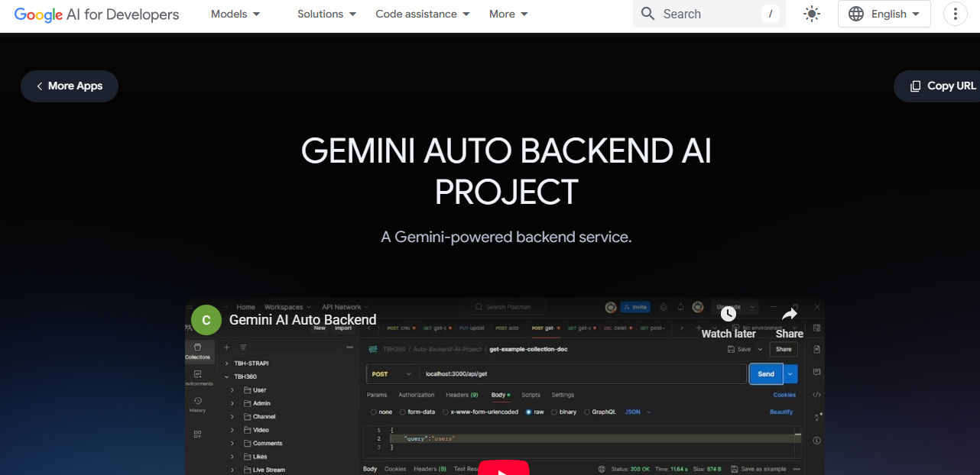The height and width of the screenshot is (475, 980).
Task: Focus the Search field in the header
Action: (x=709, y=14)
